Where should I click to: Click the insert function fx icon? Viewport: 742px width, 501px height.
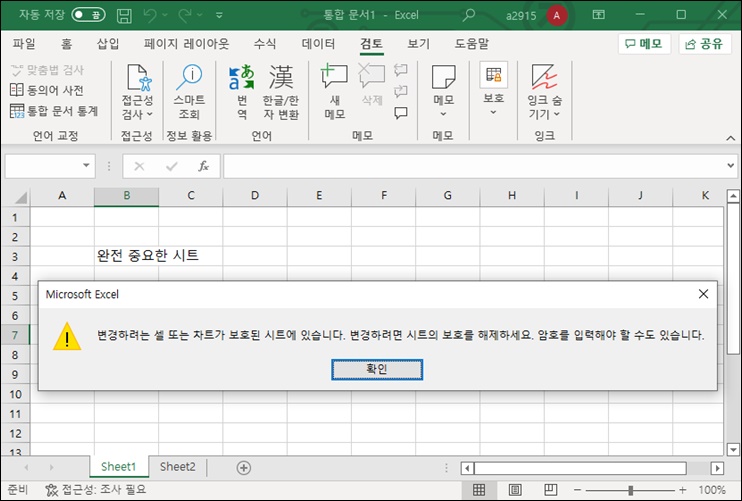pos(203,166)
